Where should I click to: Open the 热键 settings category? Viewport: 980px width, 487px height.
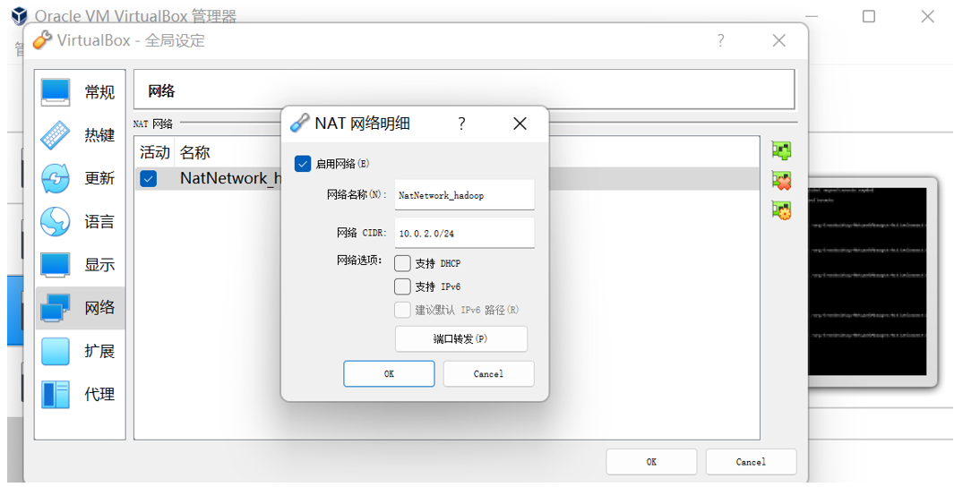[x=80, y=135]
